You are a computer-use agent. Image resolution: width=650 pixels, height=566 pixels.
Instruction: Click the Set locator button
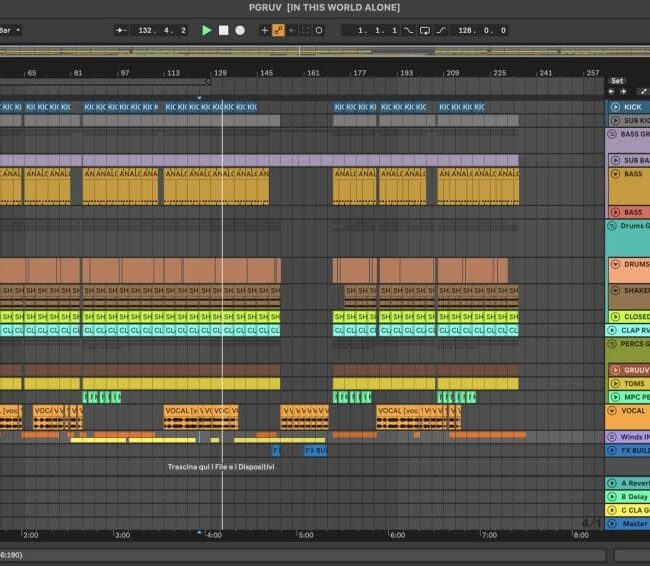coord(617,80)
